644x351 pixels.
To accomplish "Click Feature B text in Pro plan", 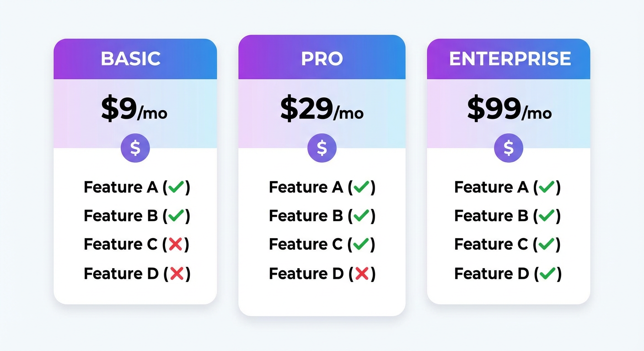I will (x=306, y=216).
